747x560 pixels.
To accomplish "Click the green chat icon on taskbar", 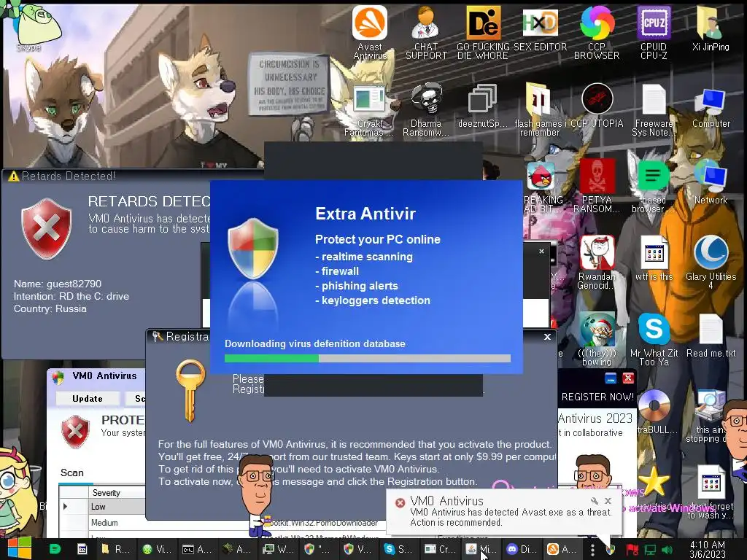I will 55,549.
